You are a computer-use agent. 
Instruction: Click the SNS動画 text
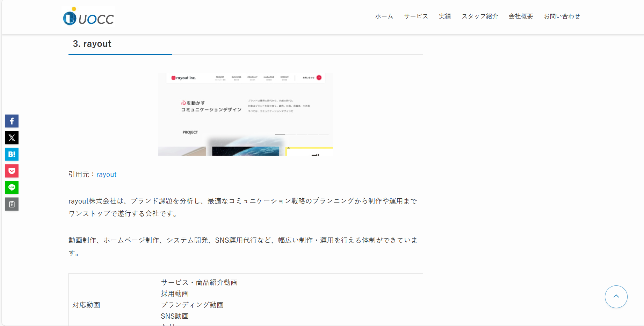175,316
